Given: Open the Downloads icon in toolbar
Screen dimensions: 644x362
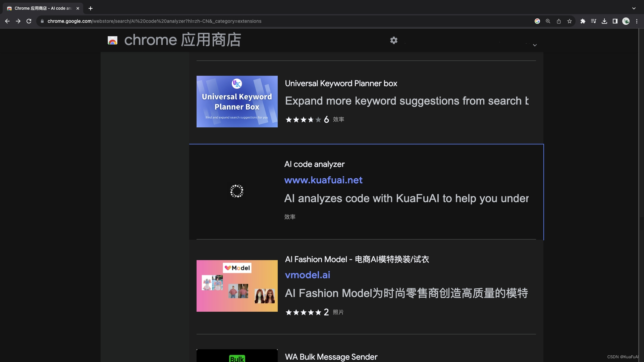Looking at the screenshot, I should tap(604, 21).
